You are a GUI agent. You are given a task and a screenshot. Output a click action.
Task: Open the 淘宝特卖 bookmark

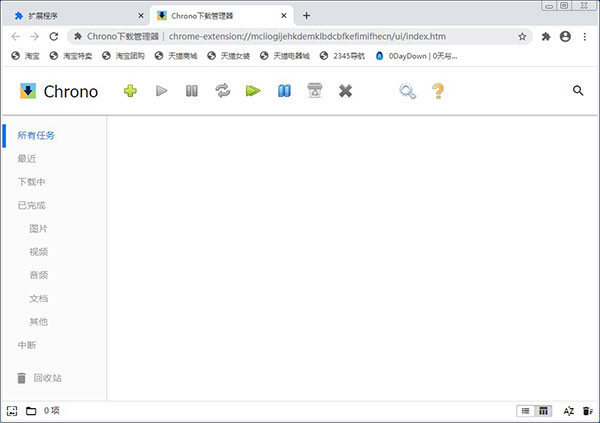71,56
